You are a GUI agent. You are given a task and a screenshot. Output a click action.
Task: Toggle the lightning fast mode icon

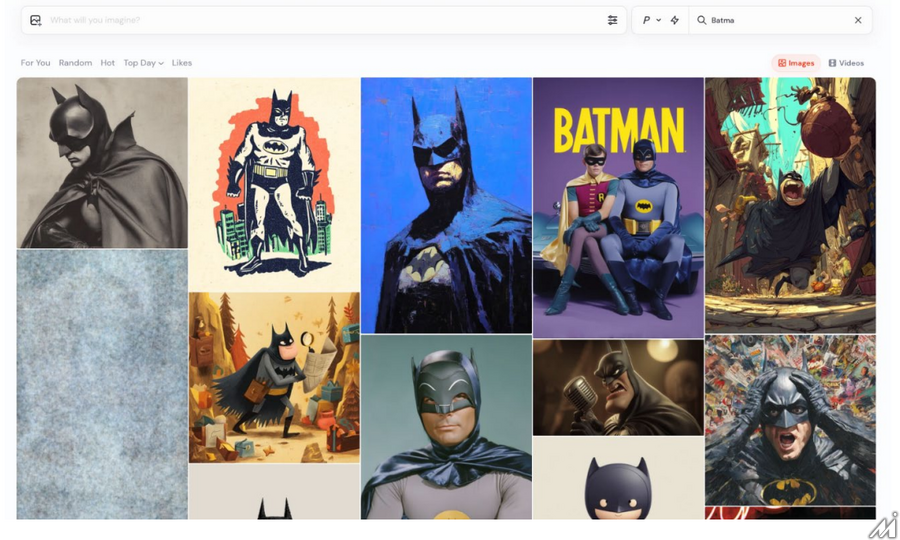tap(675, 20)
